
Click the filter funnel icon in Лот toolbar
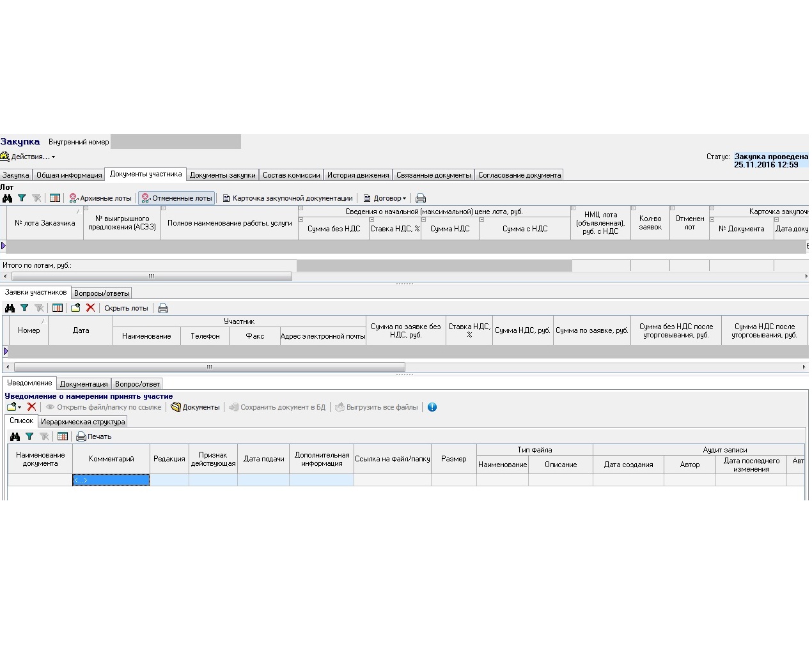click(x=22, y=198)
